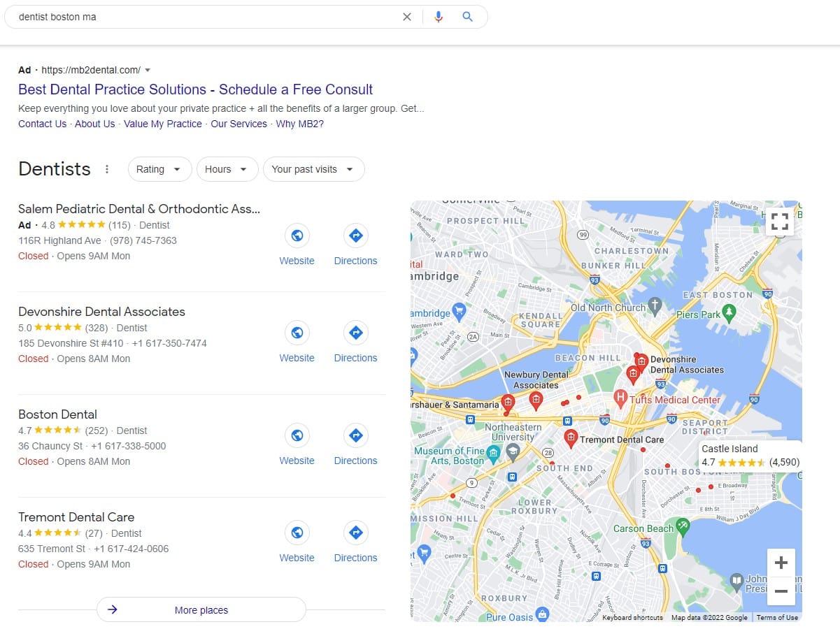Image resolution: width=840 pixels, height=643 pixels.
Task: Open Boston Dental website globe icon
Action: coord(297,435)
